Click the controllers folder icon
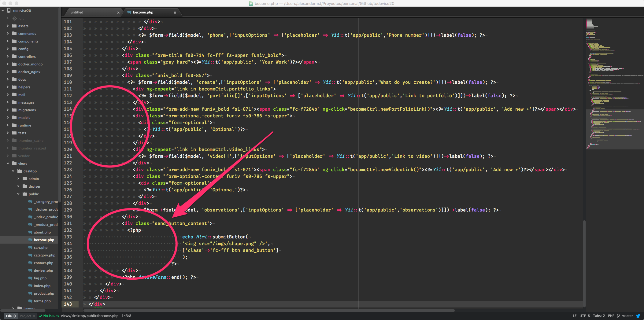Screen dimensions: 644x320 point(14,57)
